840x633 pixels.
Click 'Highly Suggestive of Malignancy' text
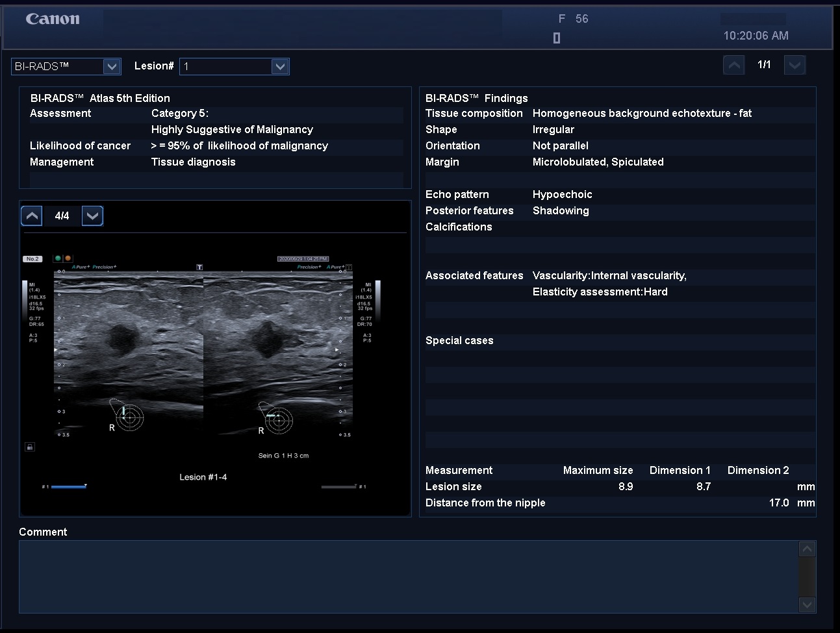[x=232, y=129]
